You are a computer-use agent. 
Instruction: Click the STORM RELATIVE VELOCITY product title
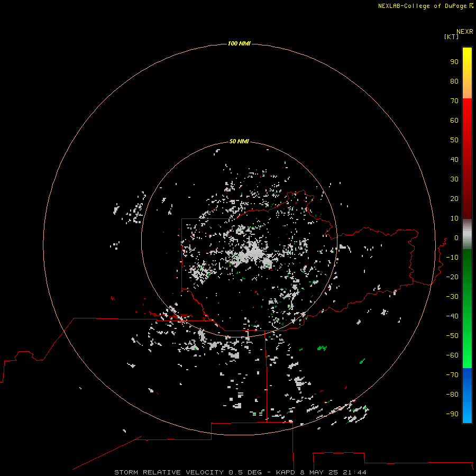[x=170, y=472]
